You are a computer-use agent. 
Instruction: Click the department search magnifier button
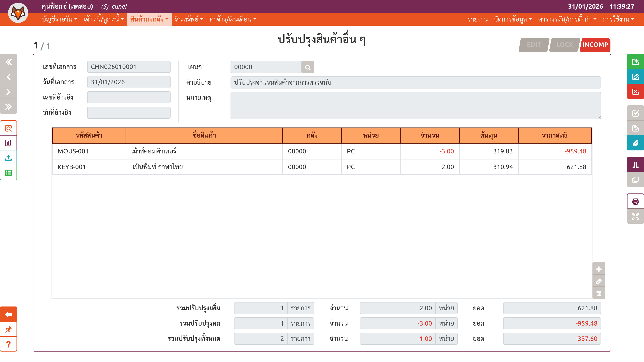(x=308, y=67)
